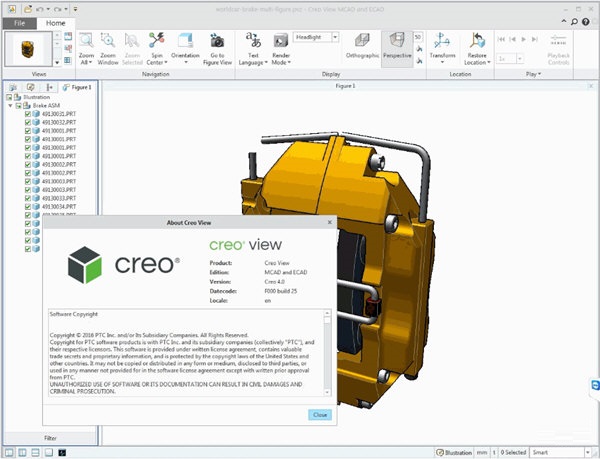This screenshot has height=459, width=600.
Task: Click the Zoom All icon
Action: click(x=85, y=42)
